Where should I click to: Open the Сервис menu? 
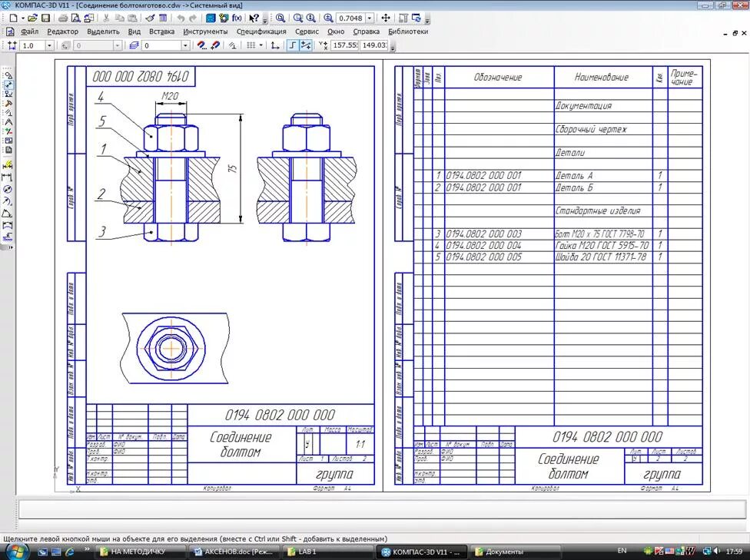pyautogui.click(x=307, y=31)
